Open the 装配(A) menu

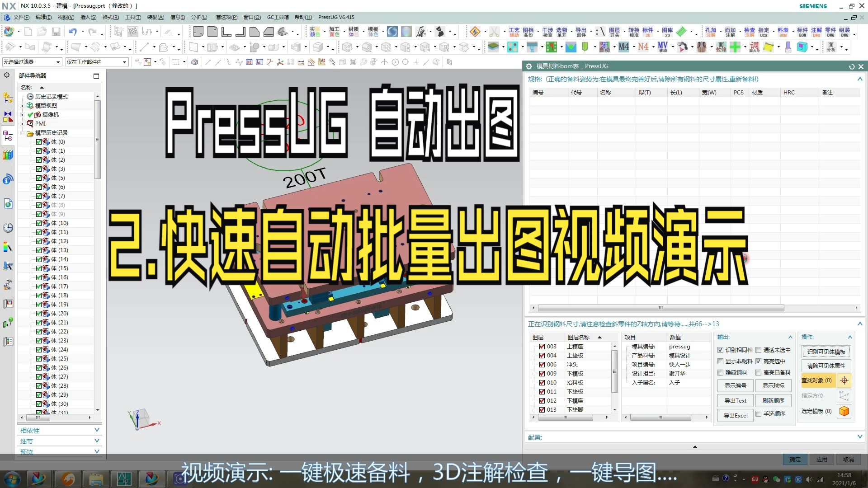[156, 17]
